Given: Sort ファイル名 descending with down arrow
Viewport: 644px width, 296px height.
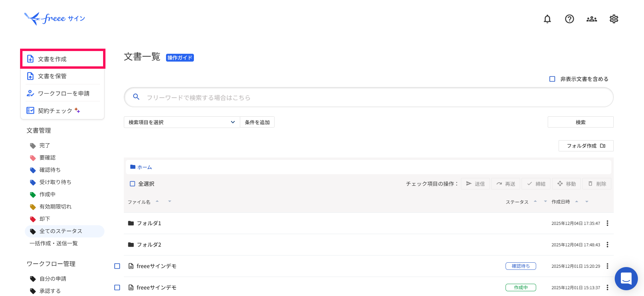Looking at the screenshot, I should [169, 201].
